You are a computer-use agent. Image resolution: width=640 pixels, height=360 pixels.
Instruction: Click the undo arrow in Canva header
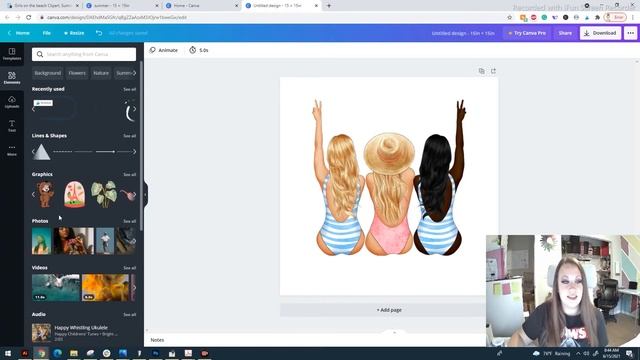99,33
